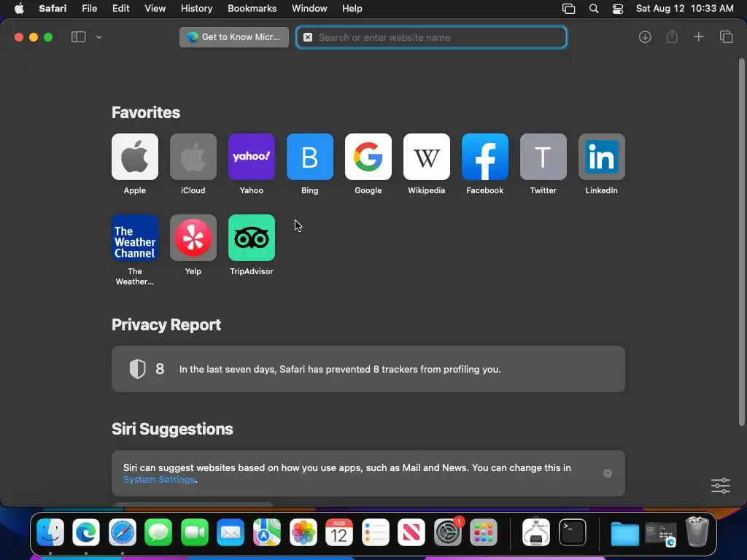Open the History menu
Screen dimensions: 747x560
click(x=196, y=9)
